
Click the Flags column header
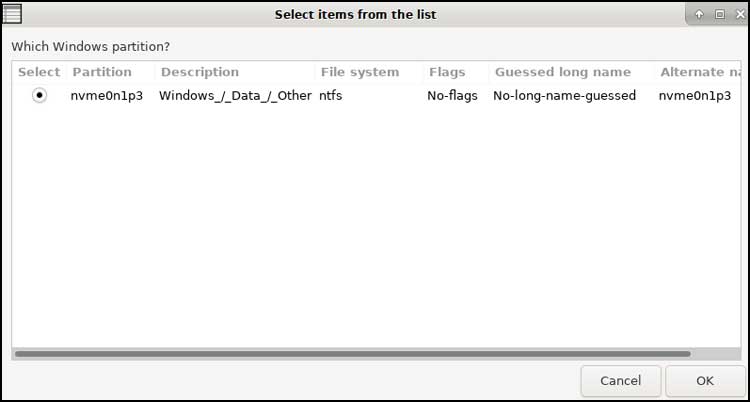click(x=447, y=72)
